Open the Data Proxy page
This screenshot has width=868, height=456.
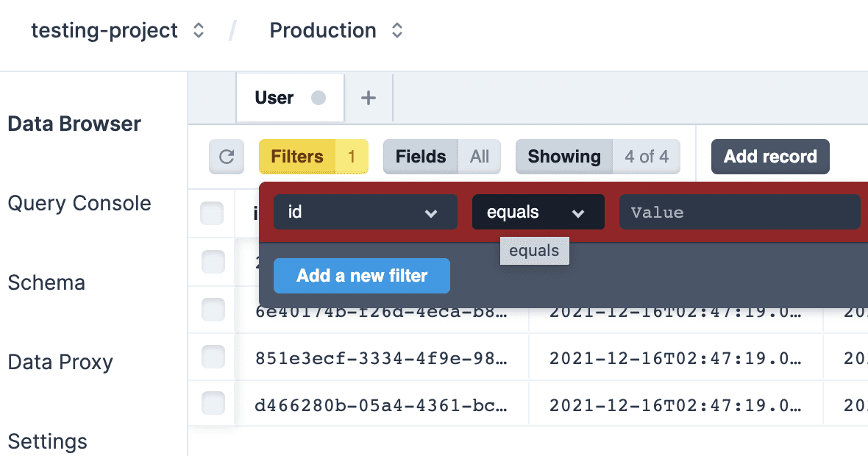[x=60, y=362]
